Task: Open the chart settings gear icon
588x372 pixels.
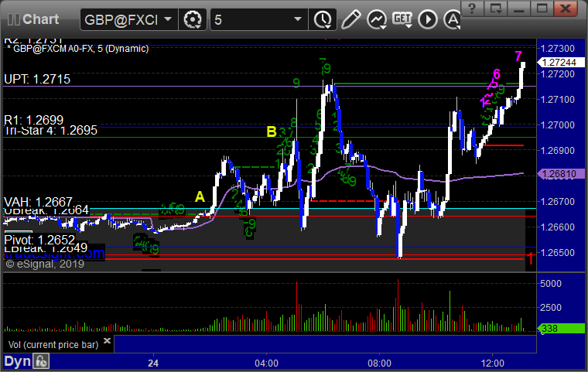Action: tap(193, 19)
